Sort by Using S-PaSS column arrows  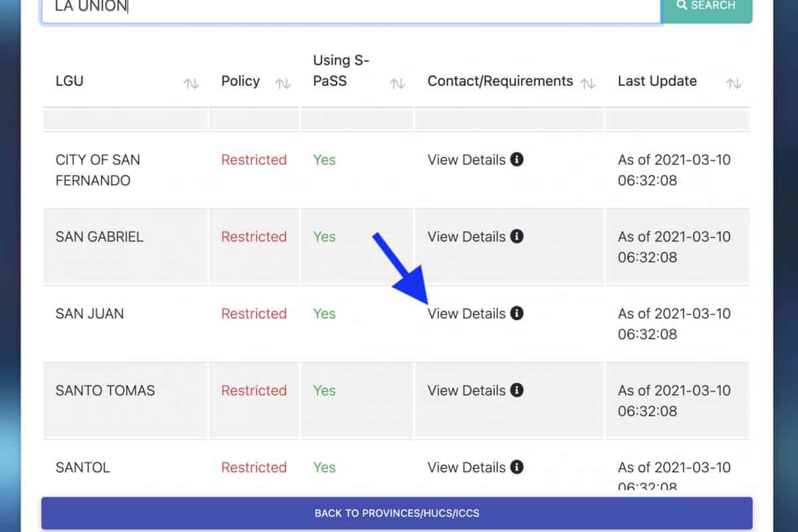pyautogui.click(x=398, y=84)
